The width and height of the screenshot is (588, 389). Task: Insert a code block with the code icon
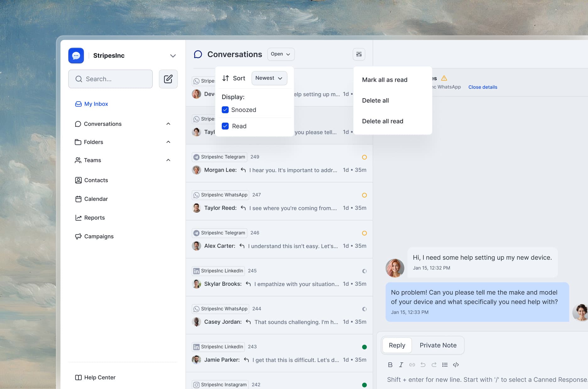pyautogui.click(x=456, y=365)
